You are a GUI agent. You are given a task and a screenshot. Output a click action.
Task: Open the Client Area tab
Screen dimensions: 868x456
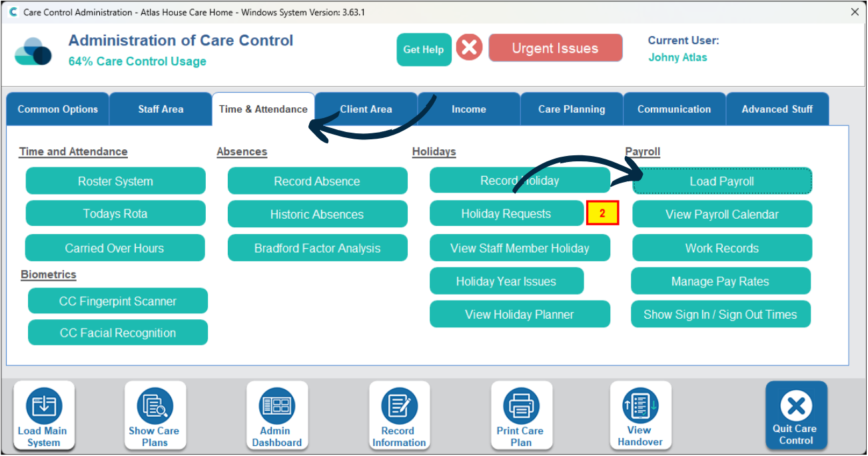(366, 109)
